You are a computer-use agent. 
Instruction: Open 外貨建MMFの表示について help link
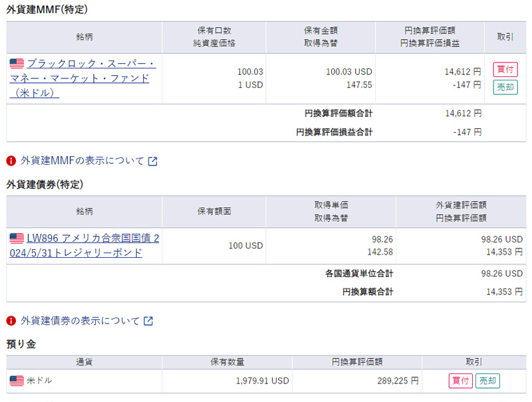(82, 161)
